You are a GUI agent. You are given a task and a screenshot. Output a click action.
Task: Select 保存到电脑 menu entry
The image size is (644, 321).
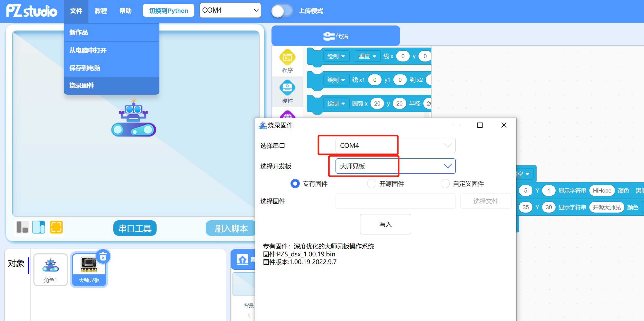coord(112,68)
